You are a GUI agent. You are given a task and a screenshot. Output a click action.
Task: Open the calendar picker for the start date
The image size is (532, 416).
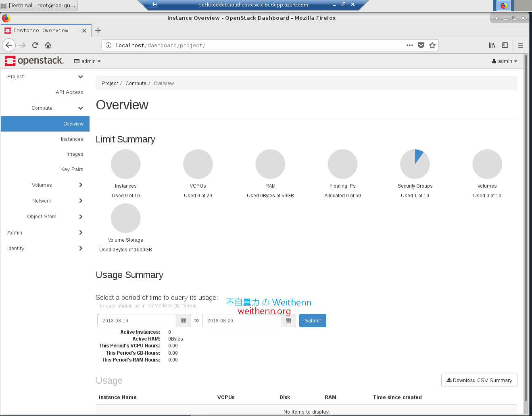coord(183,320)
